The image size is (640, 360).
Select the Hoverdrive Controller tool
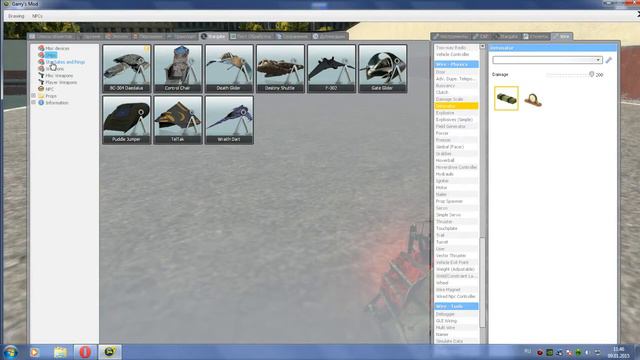point(456,167)
